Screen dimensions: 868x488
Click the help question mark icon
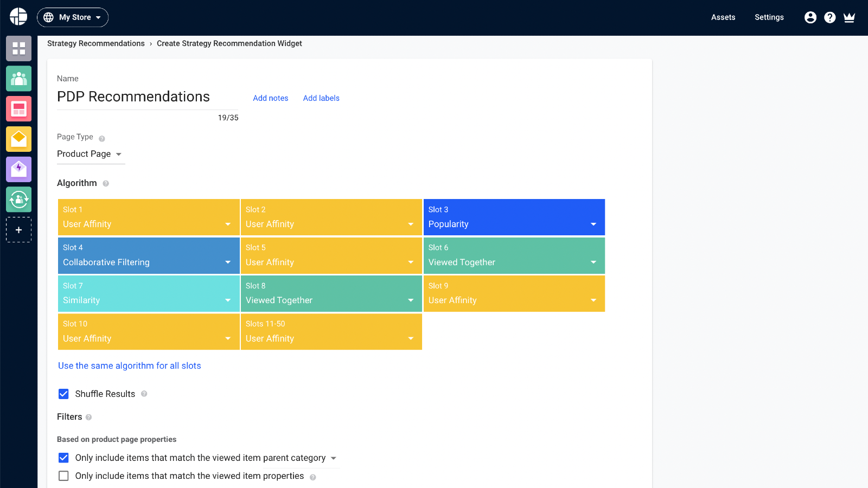(829, 17)
